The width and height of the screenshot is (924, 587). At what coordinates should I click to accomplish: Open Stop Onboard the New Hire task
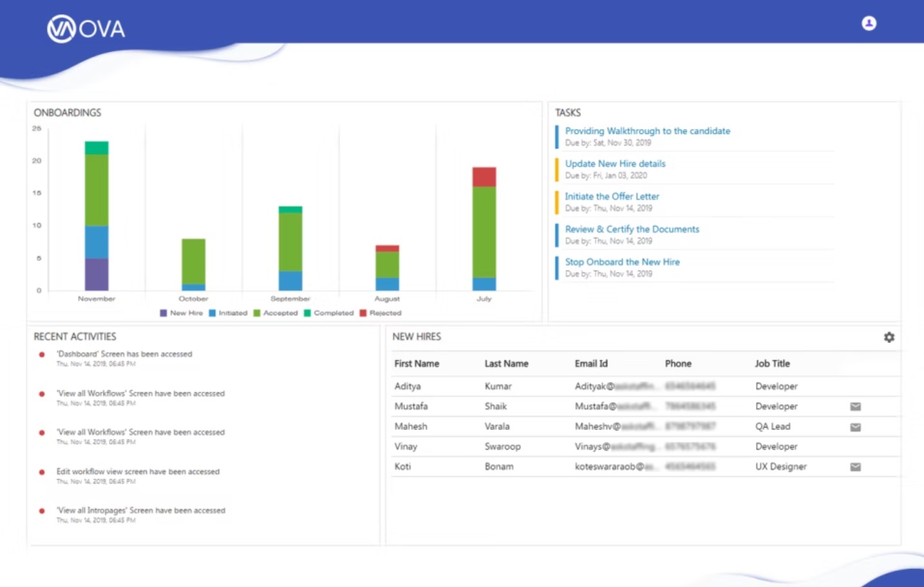coord(622,262)
